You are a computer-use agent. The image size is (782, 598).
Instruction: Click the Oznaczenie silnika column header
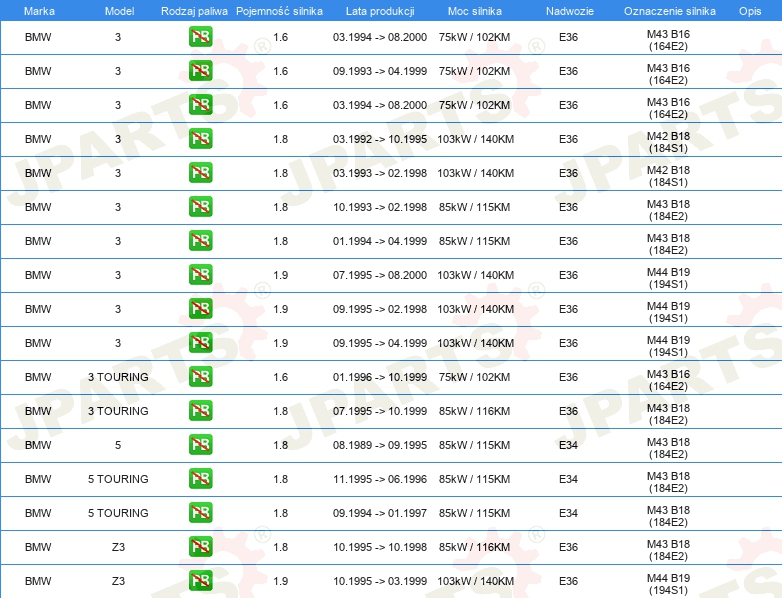tap(669, 11)
